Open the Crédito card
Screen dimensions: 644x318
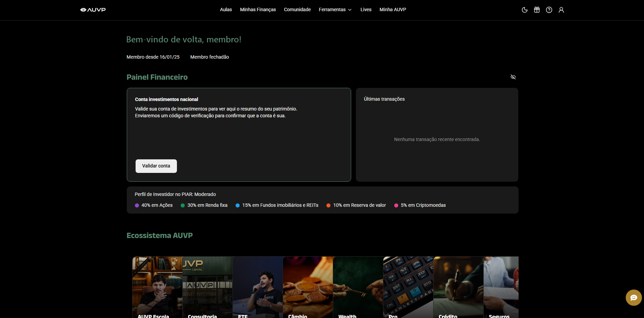pyautogui.click(x=458, y=287)
